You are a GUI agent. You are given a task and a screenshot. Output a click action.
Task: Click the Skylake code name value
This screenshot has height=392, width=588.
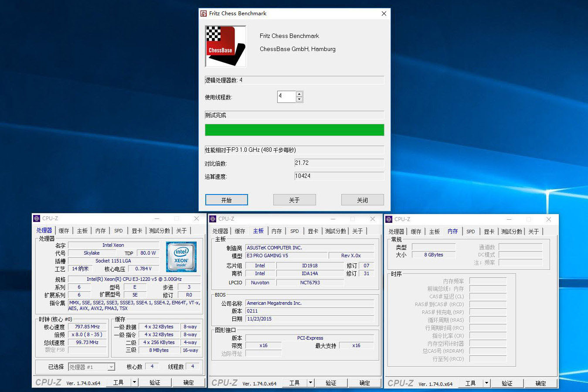[92, 253]
